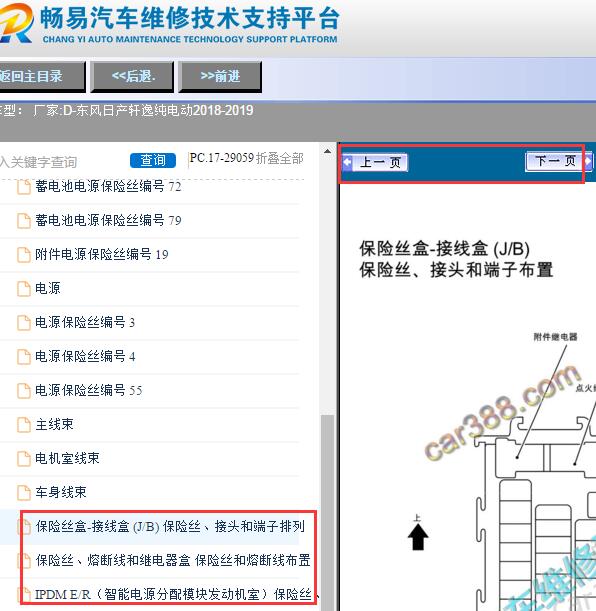
Task: Click the 厂家:D-东风日产轩逸纯电动2018-2019 model text
Action: 143,111
